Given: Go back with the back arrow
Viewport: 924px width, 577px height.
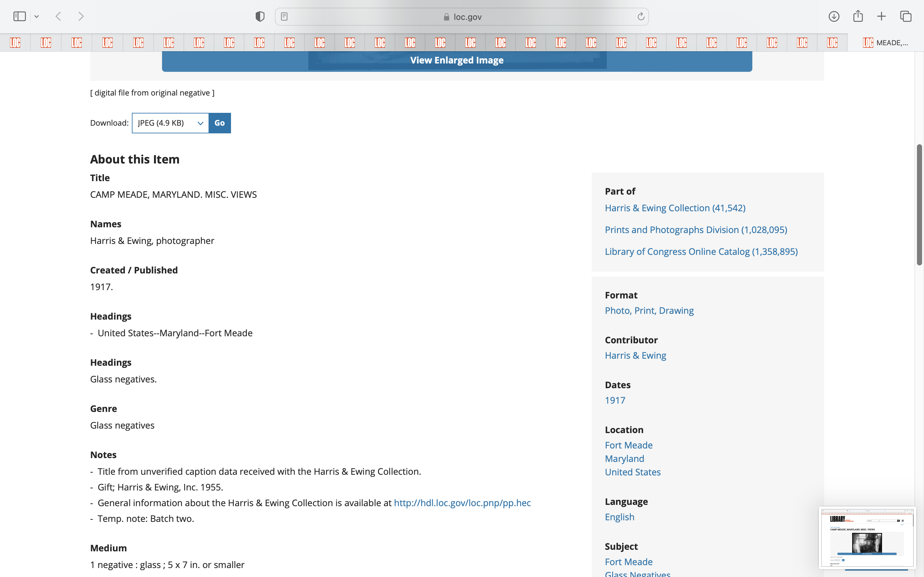Looking at the screenshot, I should pos(58,16).
